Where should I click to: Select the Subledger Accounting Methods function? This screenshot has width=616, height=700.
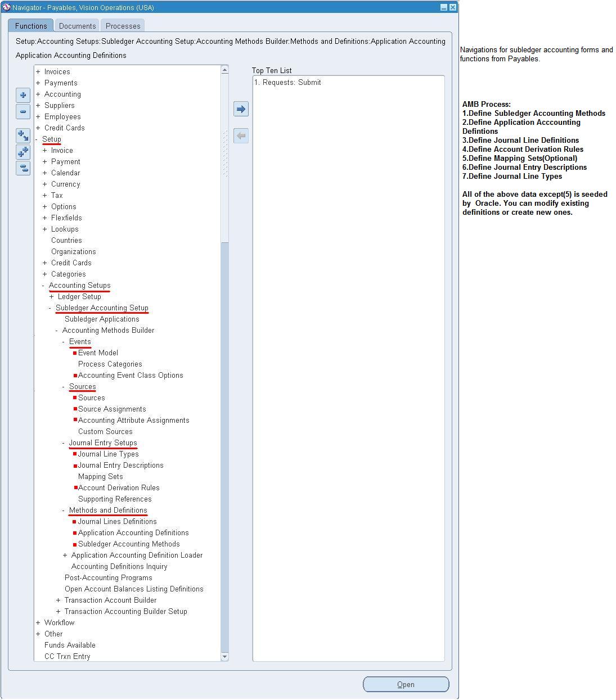129,544
